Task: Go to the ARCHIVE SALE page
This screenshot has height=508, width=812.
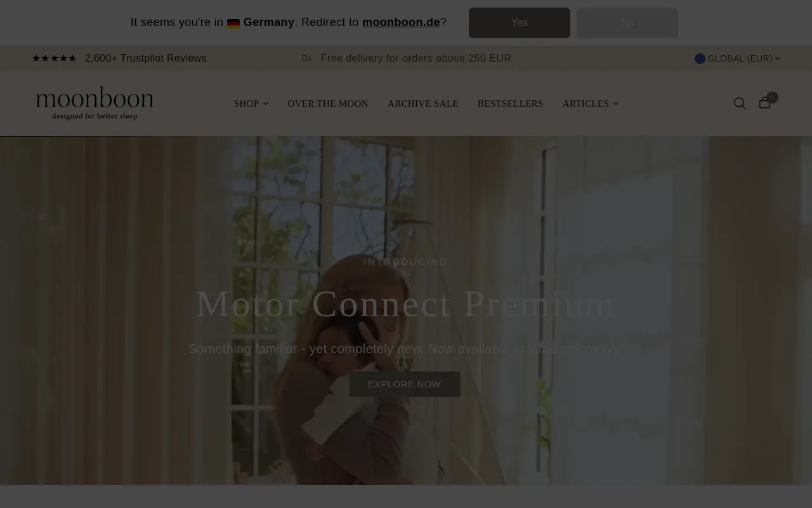Action: coord(423,104)
